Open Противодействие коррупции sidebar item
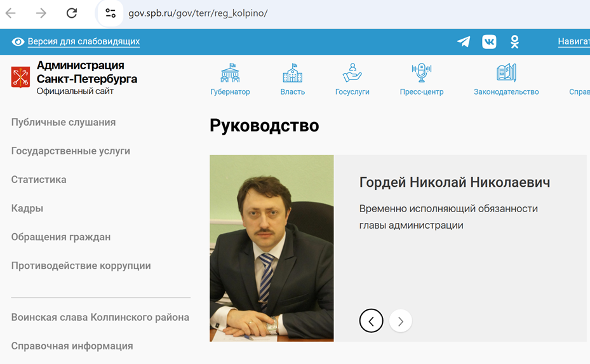This screenshot has height=364, width=590. pyautogui.click(x=81, y=266)
